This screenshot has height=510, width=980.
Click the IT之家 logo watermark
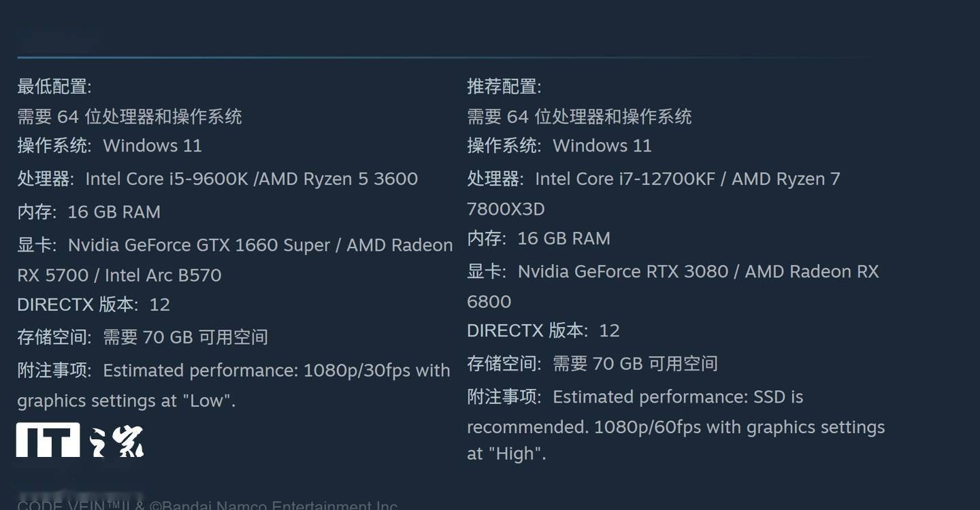pyautogui.click(x=80, y=440)
